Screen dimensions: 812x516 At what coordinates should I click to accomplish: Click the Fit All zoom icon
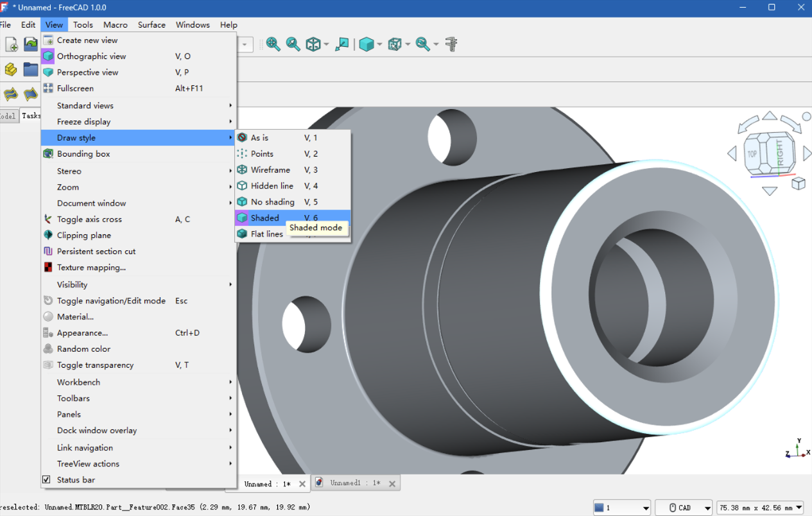coord(273,44)
